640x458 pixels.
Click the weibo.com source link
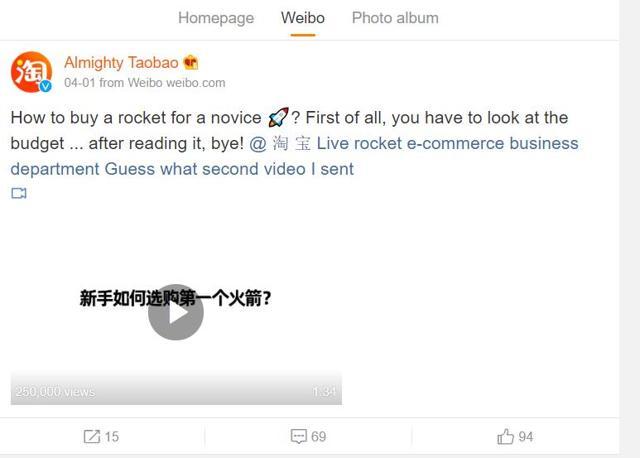click(196, 83)
